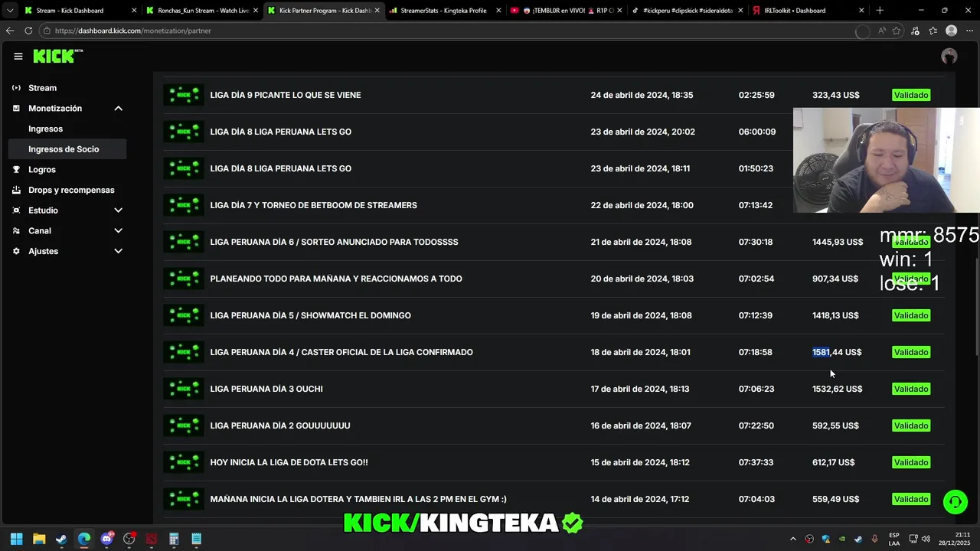980x551 pixels.
Task: Add page to favorites star icon
Action: pos(897,31)
